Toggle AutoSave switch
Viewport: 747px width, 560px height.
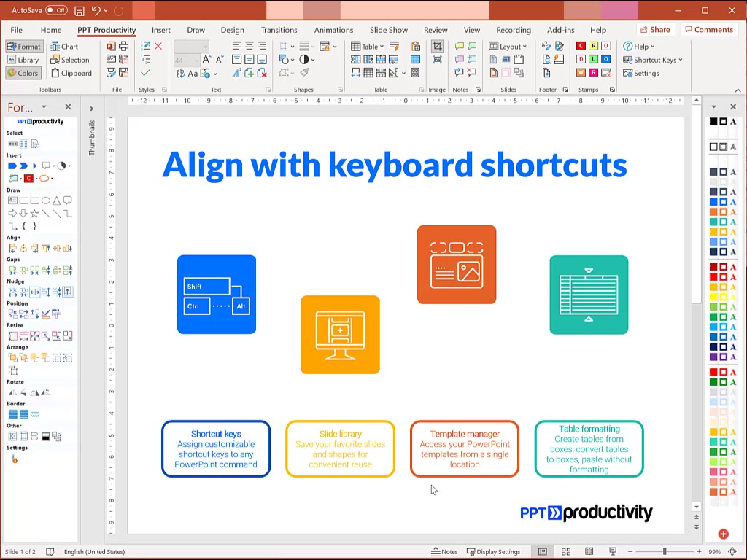[56, 10]
